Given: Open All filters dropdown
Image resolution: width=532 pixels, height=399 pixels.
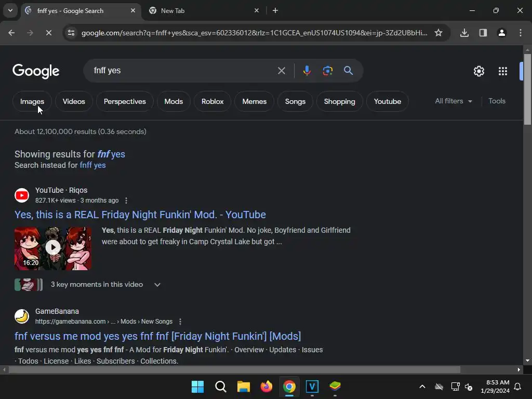Looking at the screenshot, I should point(453,101).
